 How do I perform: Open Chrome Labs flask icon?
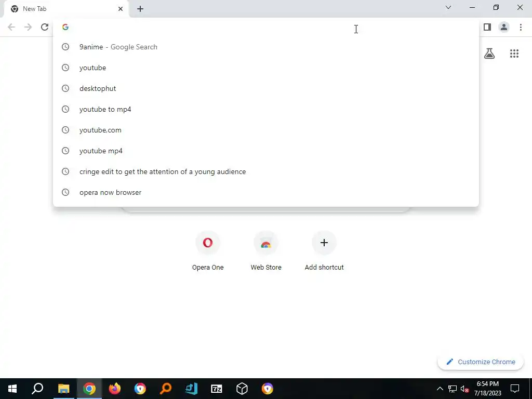pos(489,54)
